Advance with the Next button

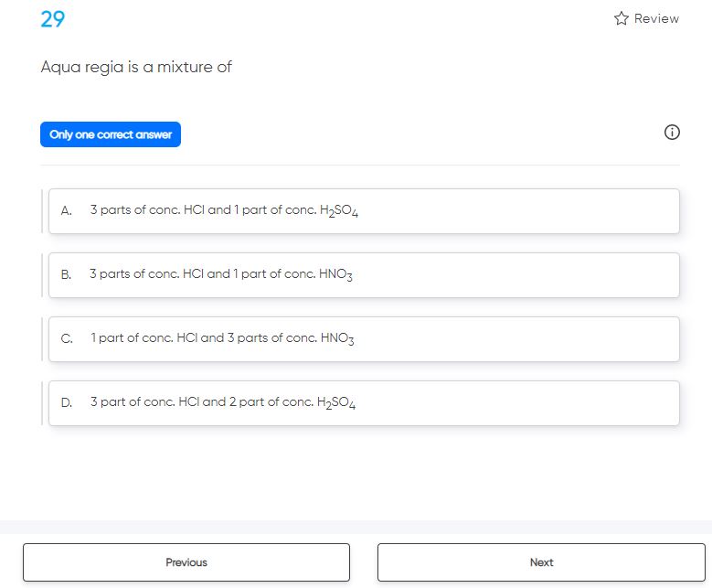coord(541,562)
